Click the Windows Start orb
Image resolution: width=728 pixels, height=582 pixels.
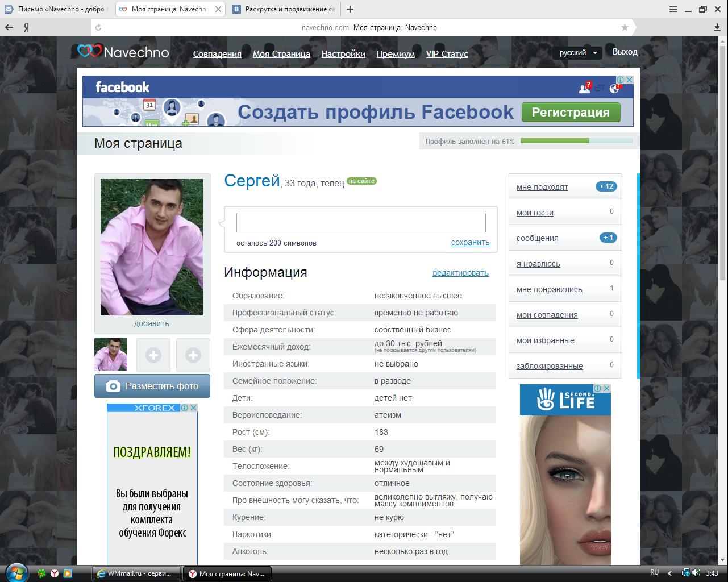[x=15, y=572]
